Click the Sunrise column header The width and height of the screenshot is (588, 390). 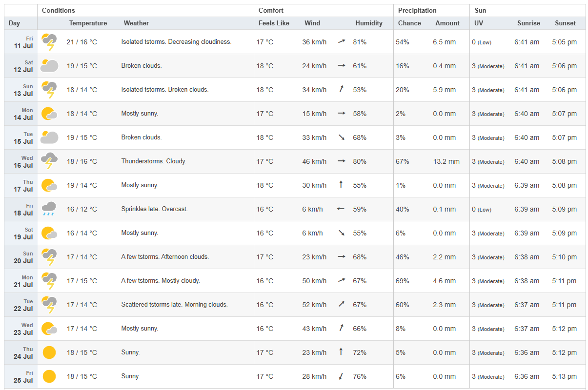(529, 23)
